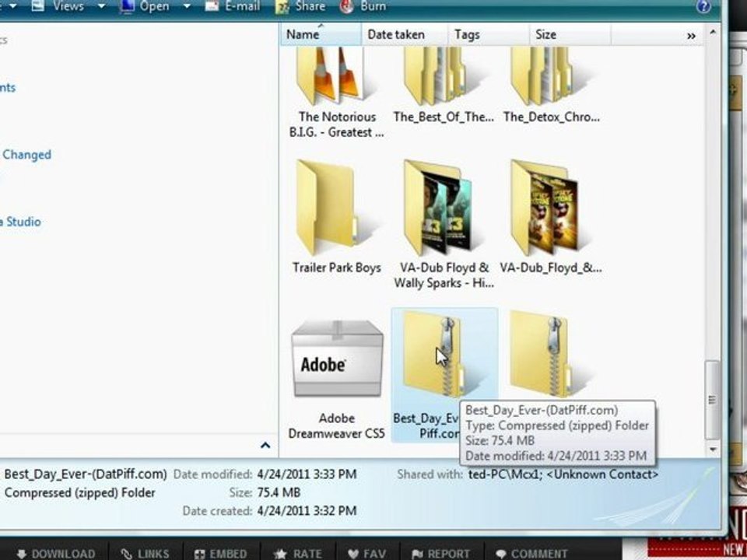Select VA-Dub Floyd & Wally Sparks folder
747x560 pixels.
click(444, 224)
